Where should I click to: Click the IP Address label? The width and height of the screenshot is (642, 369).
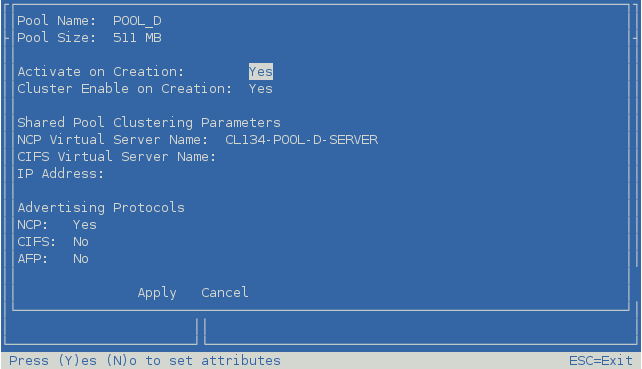pyautogui.click(x=61, y=174)
